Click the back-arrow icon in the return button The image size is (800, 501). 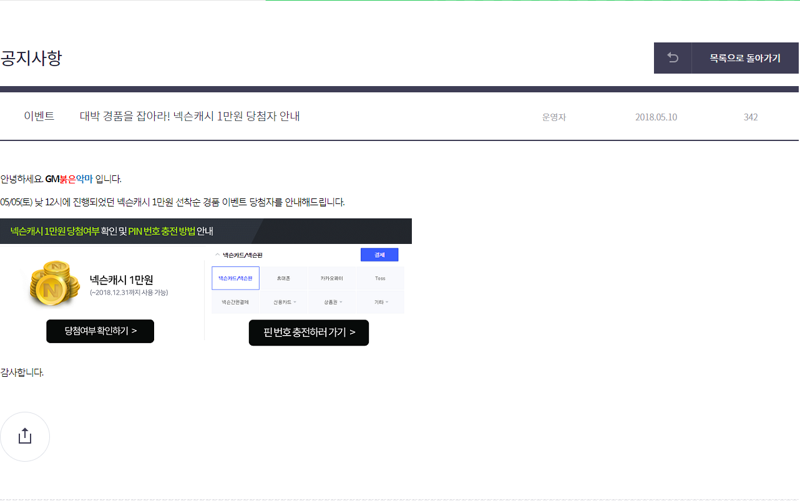pos(672,58)
